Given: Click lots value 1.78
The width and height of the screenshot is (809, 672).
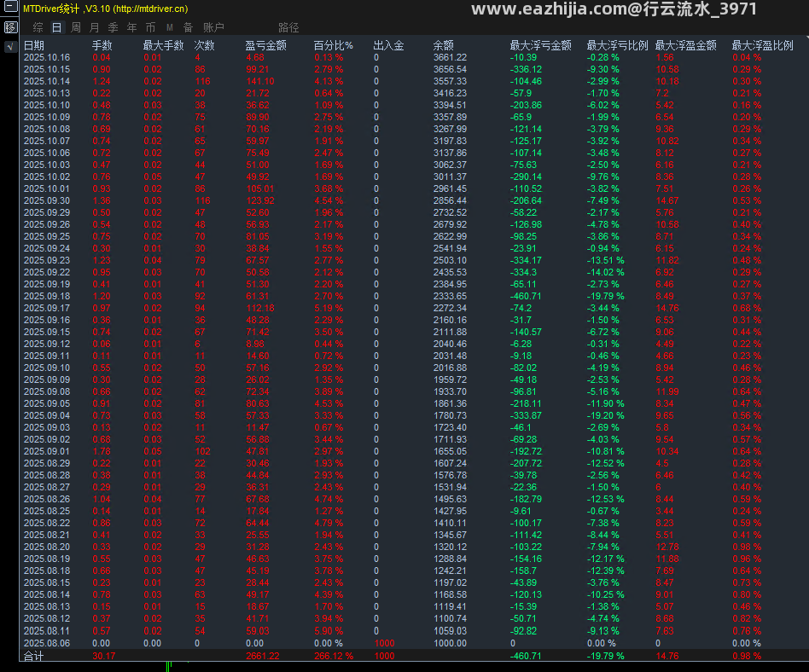Looking at the screenshot, I should point(102,451).
